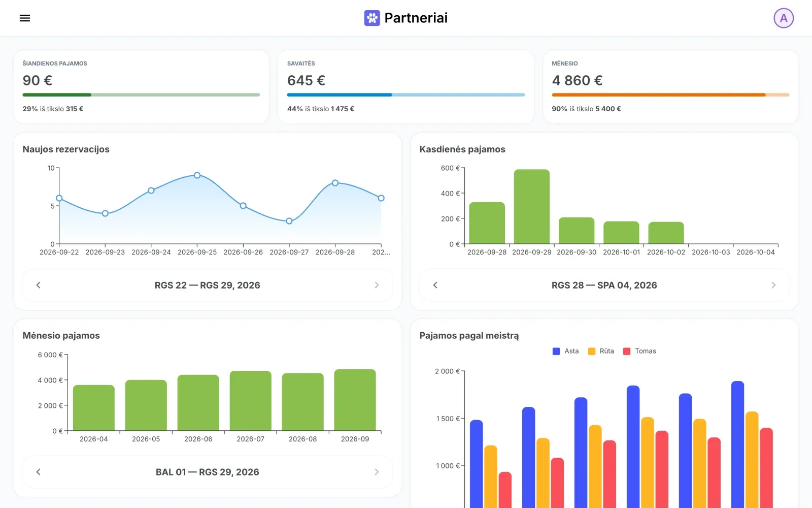Click the date range RGS 28 — SPA 04, 2026
Image resolution: width=812 pixels, height=508 pixels.
coord(604,285)
